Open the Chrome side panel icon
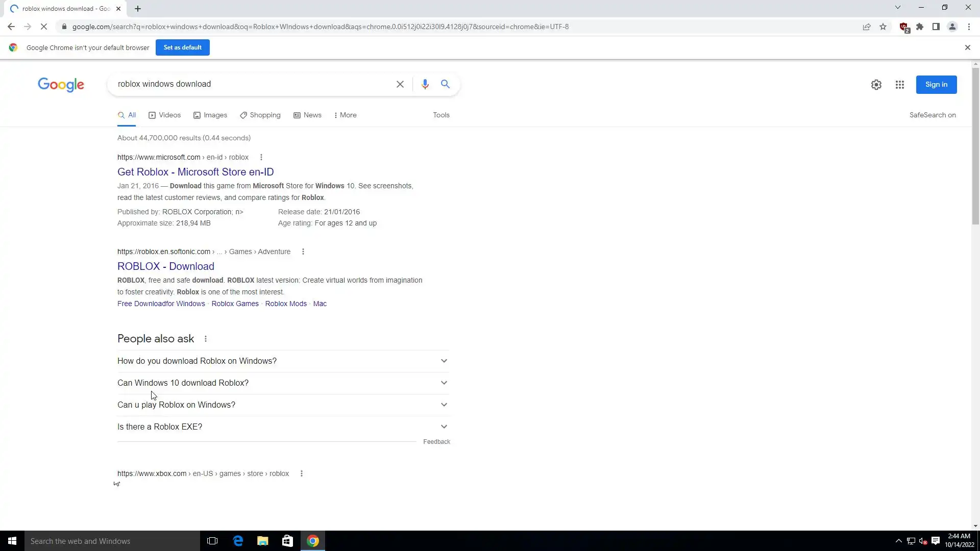Screen dimensions: 980x551 [936, 27]
